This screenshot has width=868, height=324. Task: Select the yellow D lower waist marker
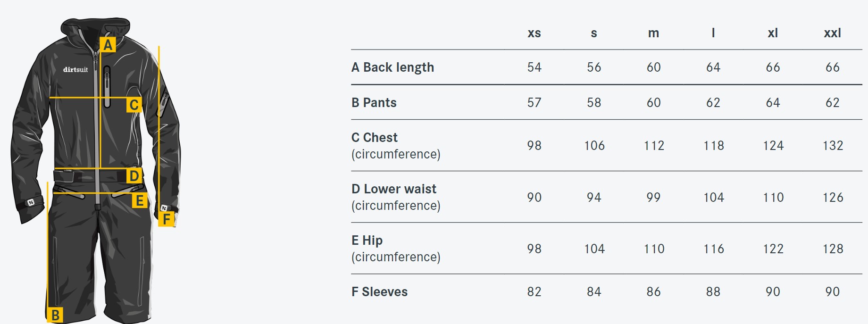[134, 176]
